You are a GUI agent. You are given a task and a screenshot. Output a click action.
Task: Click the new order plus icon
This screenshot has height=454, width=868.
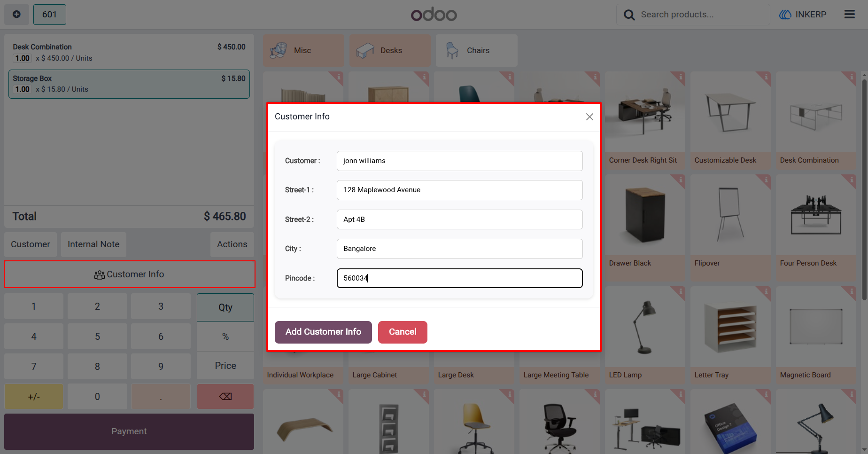[16, 15]
